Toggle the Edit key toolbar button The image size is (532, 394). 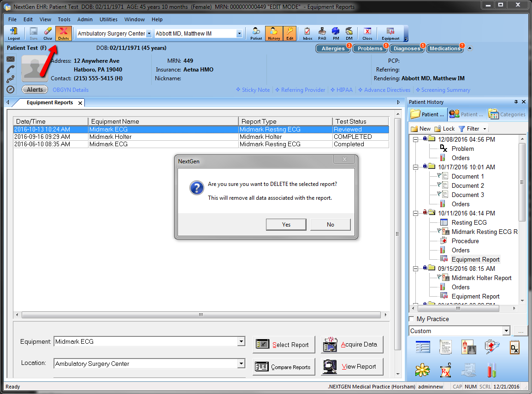(290, 34)
